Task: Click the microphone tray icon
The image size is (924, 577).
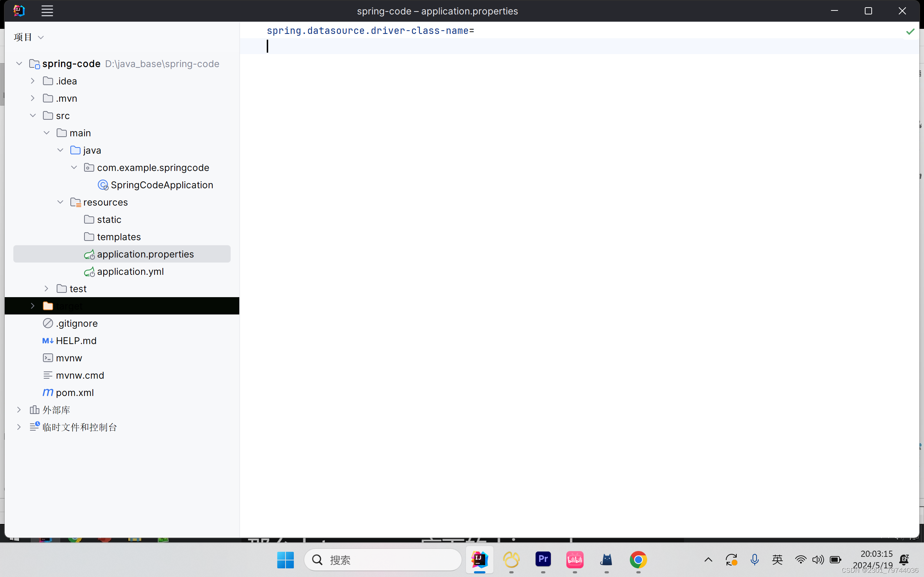Action: (x=754, y=559)
